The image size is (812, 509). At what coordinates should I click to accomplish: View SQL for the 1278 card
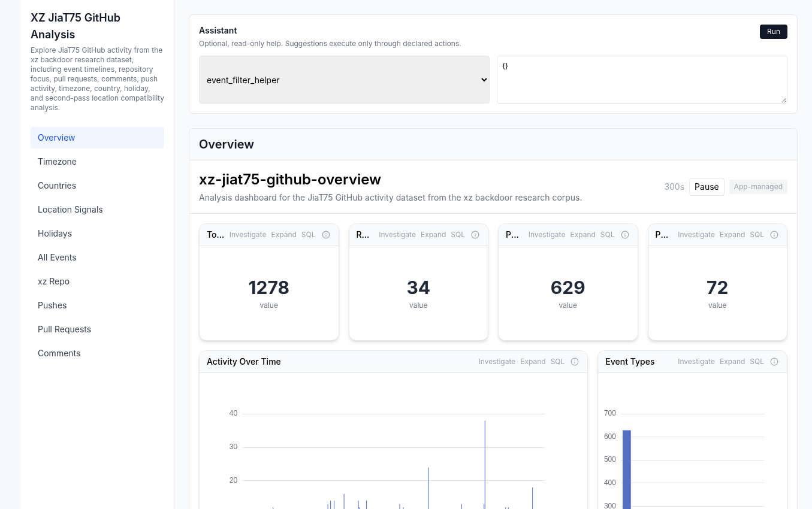[x=308, y=235]
